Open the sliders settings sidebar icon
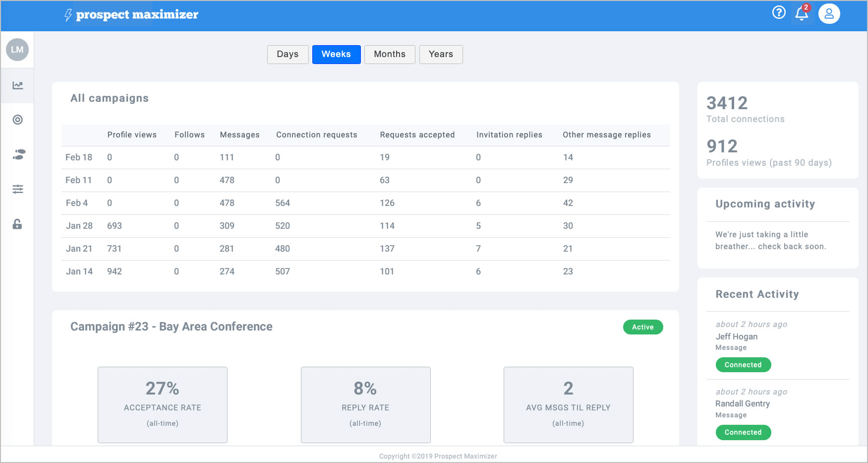868x463 pixels. tap(18, 189)
